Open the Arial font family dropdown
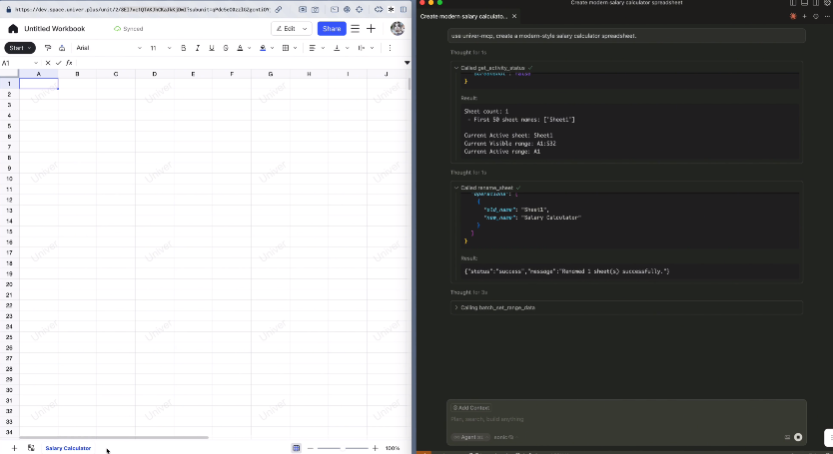This screenshot has height=454, width=833. 109,48
